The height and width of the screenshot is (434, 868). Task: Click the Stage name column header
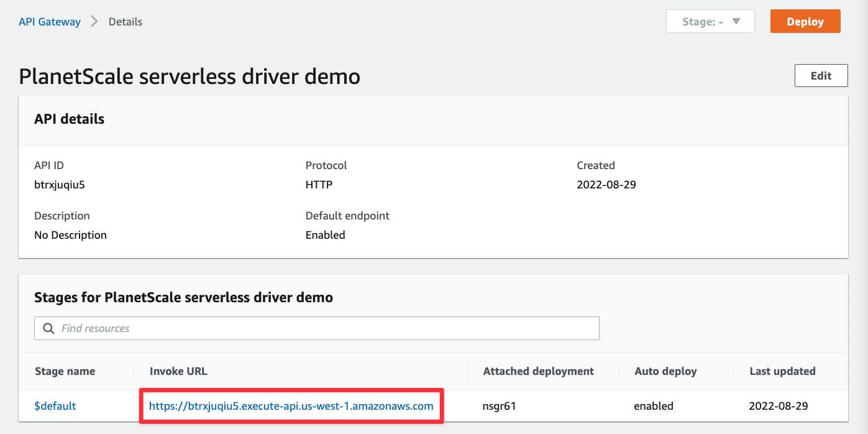point(65,371)
